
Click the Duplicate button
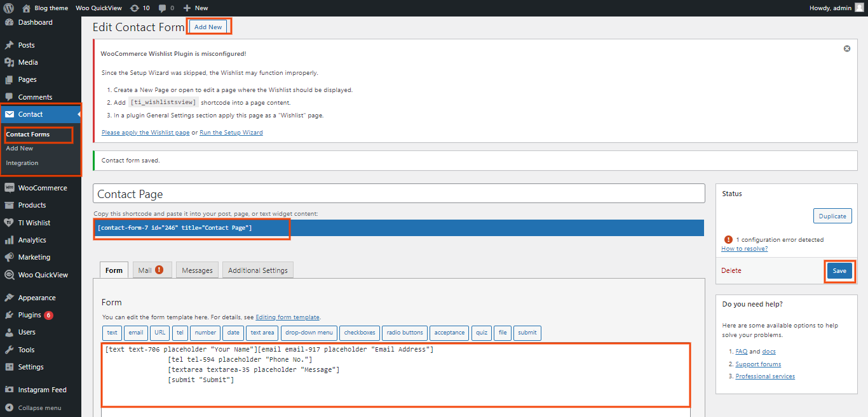click(x=832, y=216)
